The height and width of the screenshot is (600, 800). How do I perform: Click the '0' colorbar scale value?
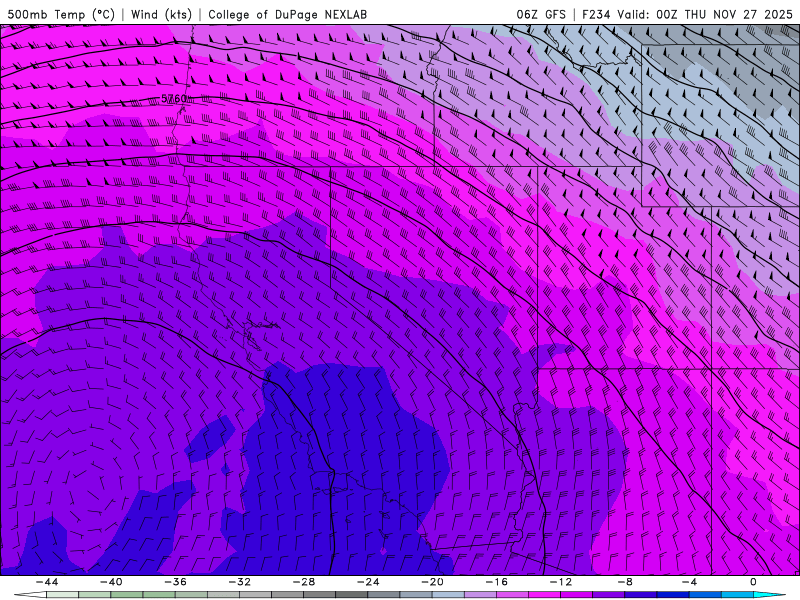click(753, 582)
